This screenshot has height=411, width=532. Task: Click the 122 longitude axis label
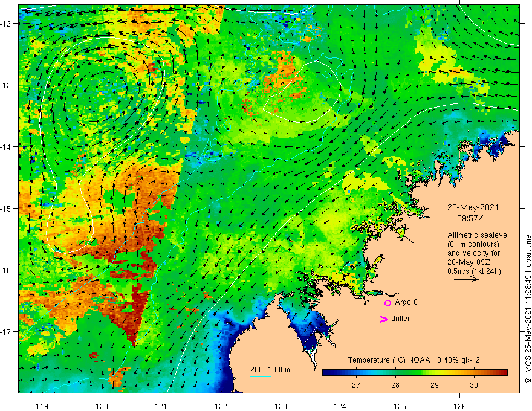pos(221,406)
